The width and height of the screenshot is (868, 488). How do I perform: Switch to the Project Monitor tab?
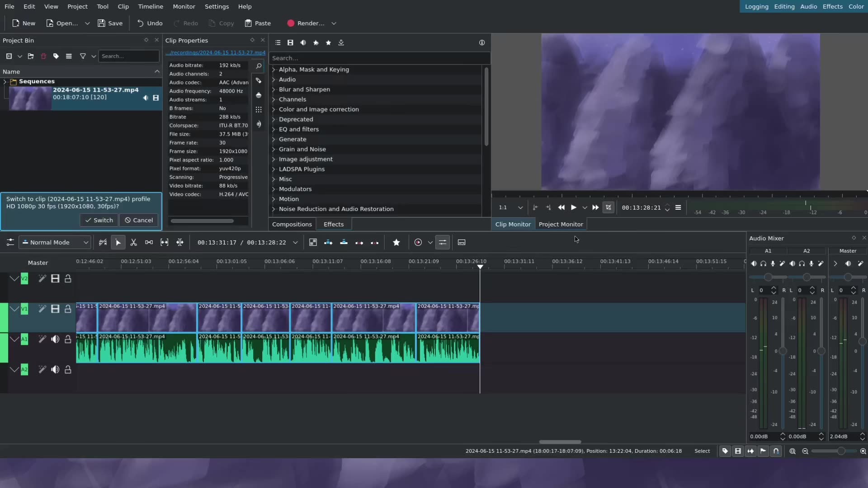tap(561, 225)
